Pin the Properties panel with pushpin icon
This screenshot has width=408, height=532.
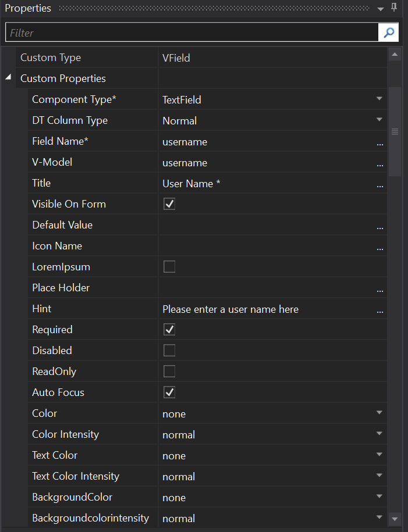tap(394, 8)
